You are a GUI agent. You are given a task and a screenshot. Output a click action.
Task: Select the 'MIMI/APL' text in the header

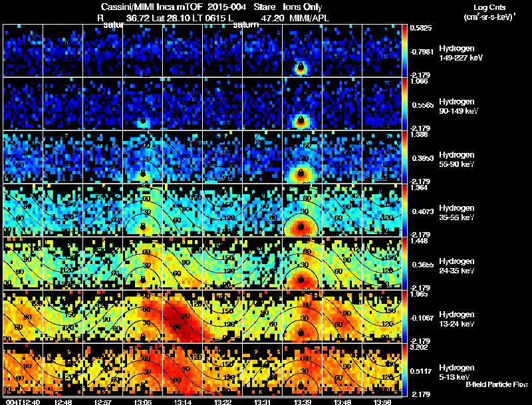pos(309,18)
